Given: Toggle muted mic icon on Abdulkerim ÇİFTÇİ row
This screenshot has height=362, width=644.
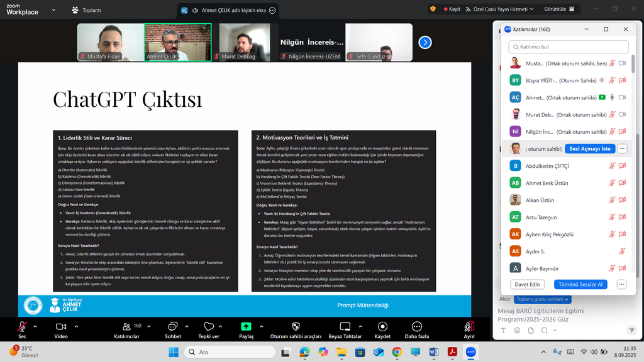Looking at the screenshot, I should pos(612,166).
